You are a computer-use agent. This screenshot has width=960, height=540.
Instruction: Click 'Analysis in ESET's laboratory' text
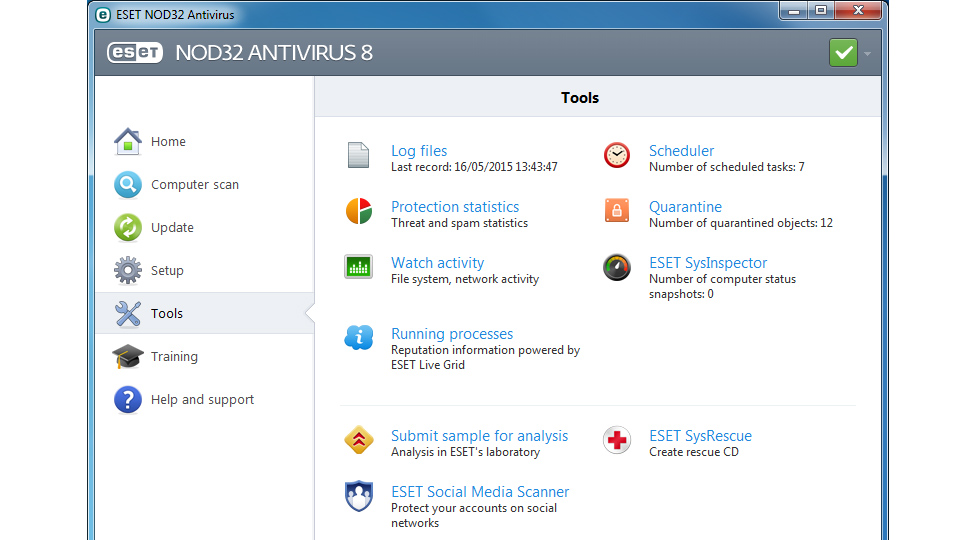pyautogui.click(x=465, y=452)
